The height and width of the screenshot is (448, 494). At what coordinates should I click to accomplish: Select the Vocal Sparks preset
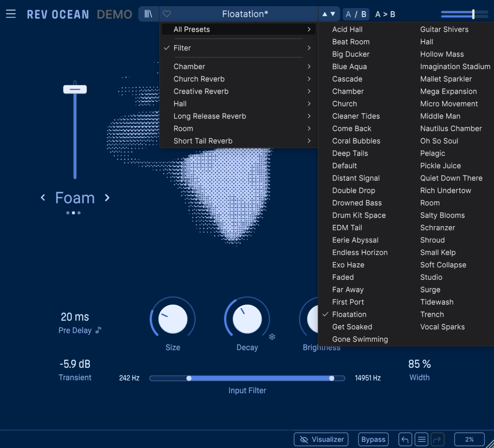(442, 327)
